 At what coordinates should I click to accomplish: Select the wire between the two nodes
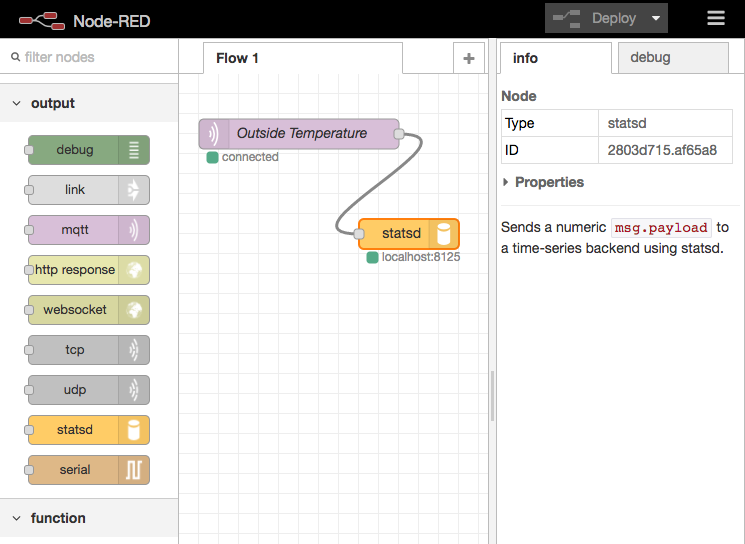[379, 184]
